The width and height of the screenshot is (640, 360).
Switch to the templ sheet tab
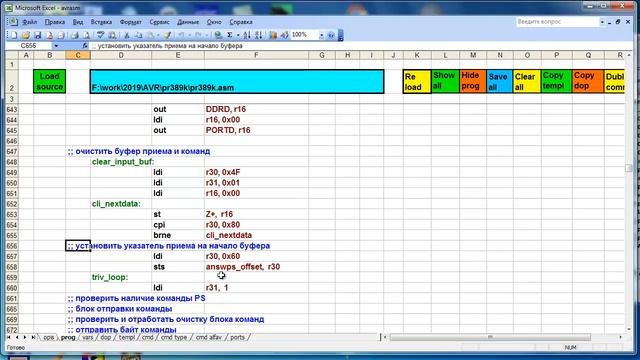click(x=127, y=338)
